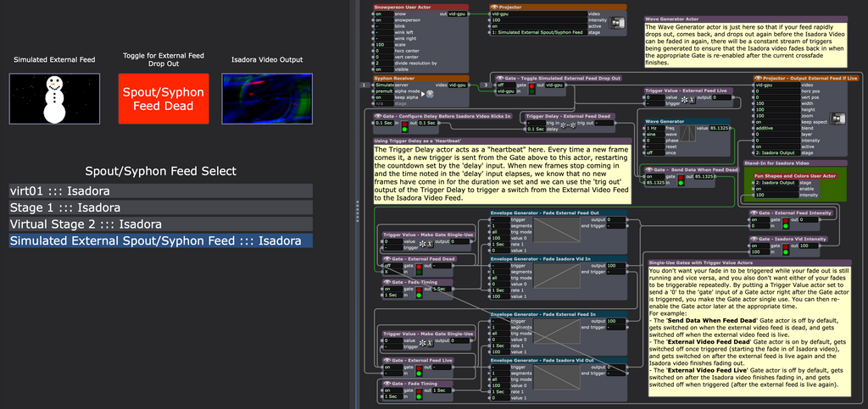Select Simulated External Spout/Syphon Feed ::: Isadora
The height and width of the screenshot is (409, 868).
point(161,241)
